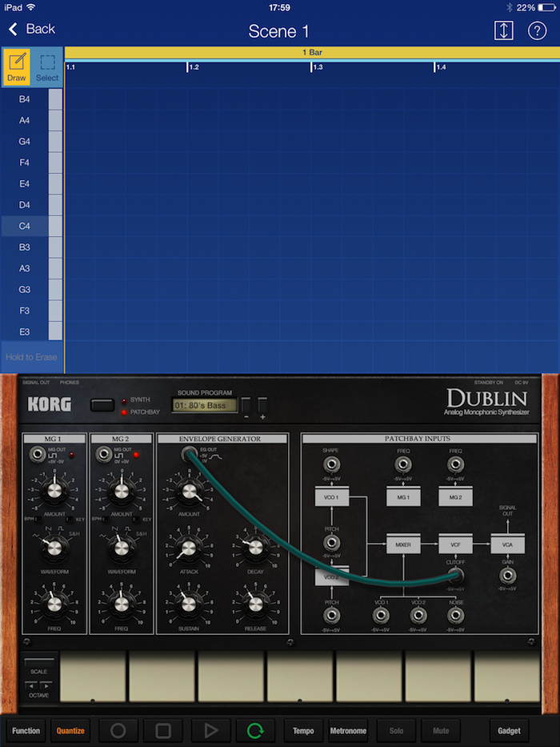This screenshot has width=560, height=747.
Task: Toggle the Synth/Patchbay switch button
Action: click(102, 405)
